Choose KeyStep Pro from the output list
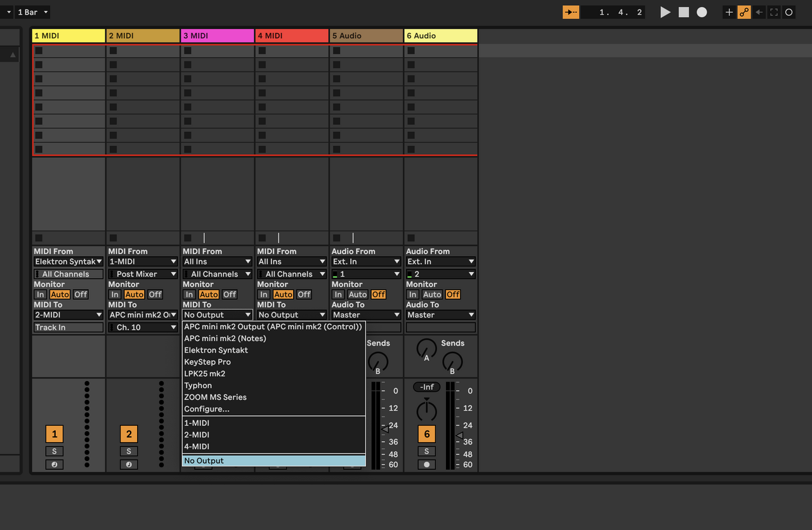This screenshot has width=812, height=530. (274, 362)
